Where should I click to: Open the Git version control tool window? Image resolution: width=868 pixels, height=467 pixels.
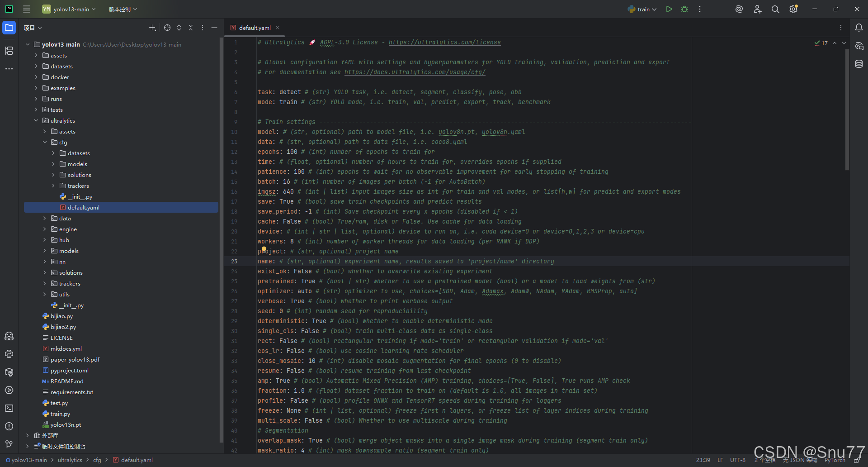(9, 444)
